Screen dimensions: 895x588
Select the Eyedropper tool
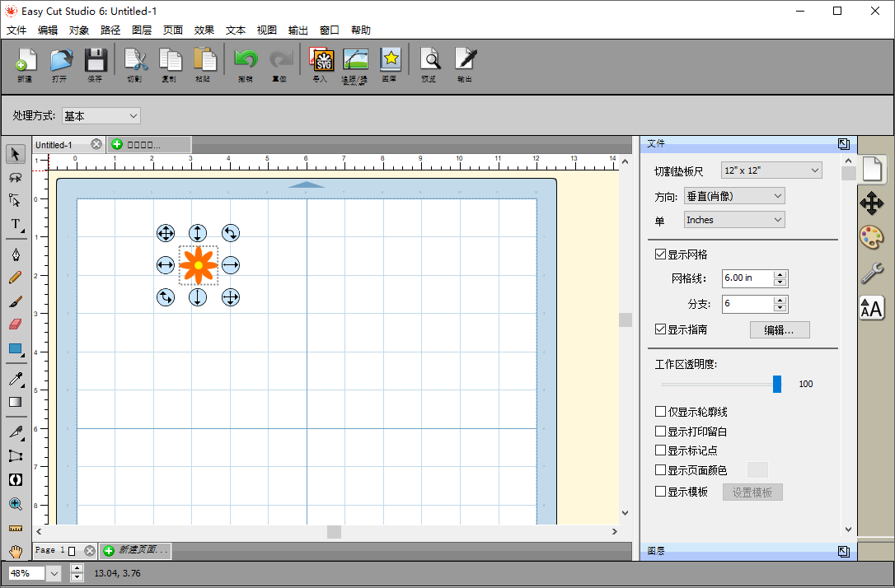click(16, 379)
